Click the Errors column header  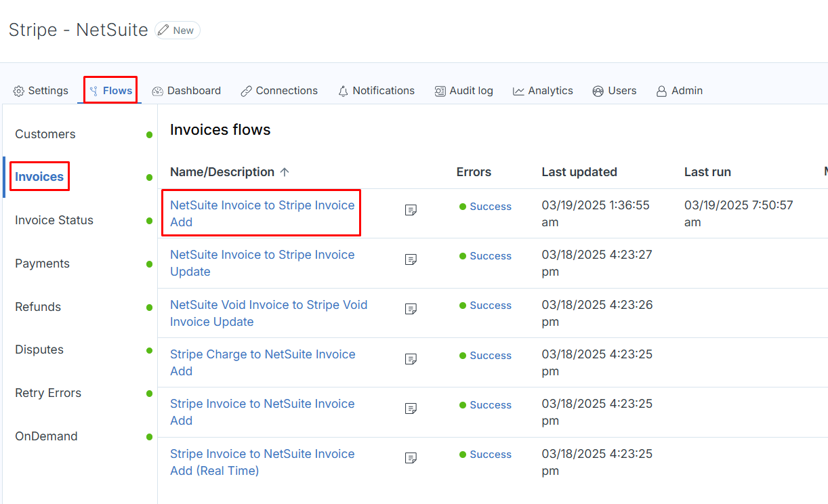click(474, 172)
